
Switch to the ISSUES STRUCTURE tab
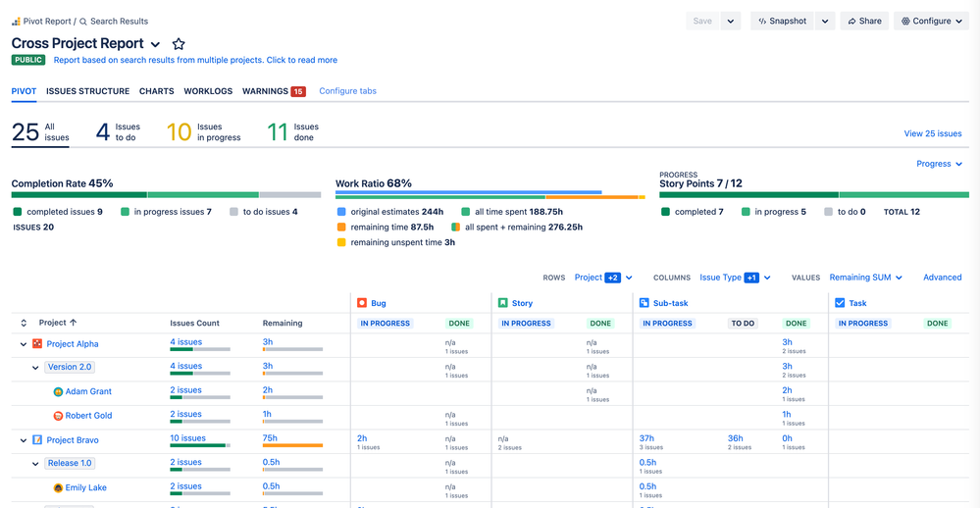(87, 91)
